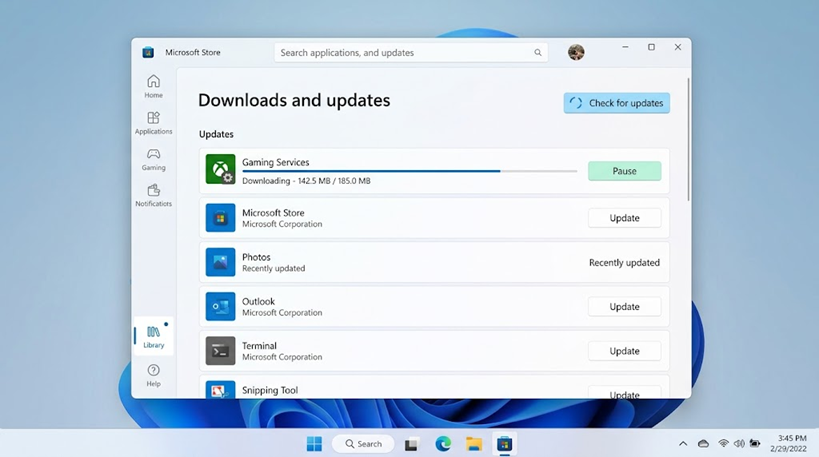
Task: Click the 'Updates' section label
Action: [x=216, y=134]
